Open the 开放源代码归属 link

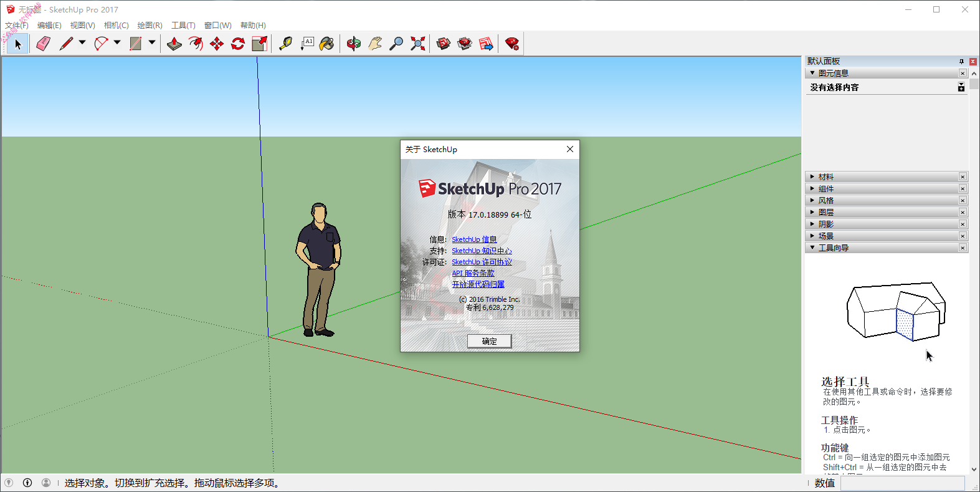point(478,284)
